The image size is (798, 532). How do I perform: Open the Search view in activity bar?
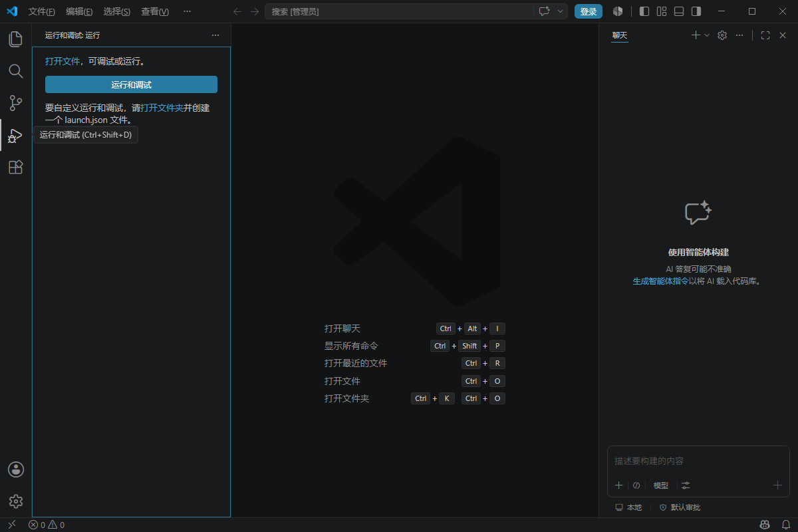point(16,71)
